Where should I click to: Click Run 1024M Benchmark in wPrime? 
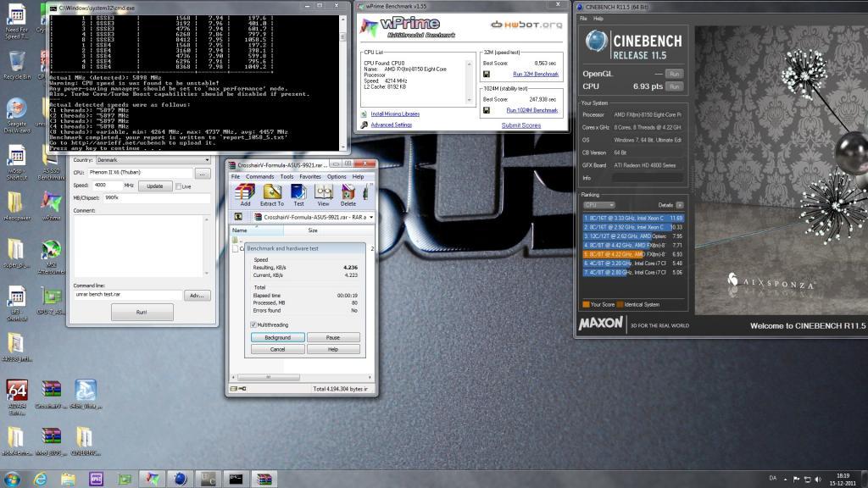click(x=532, y=110)
